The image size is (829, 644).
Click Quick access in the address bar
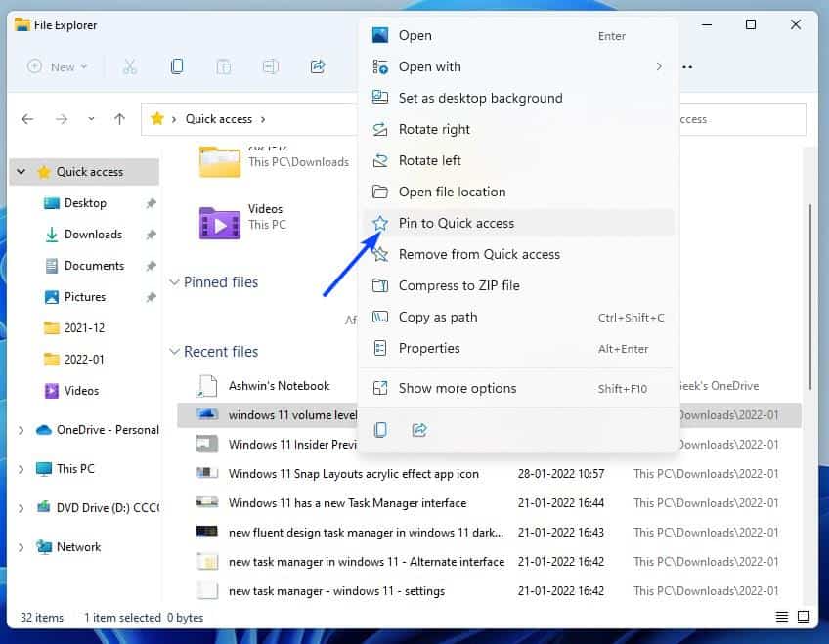[x=218, y=119]
